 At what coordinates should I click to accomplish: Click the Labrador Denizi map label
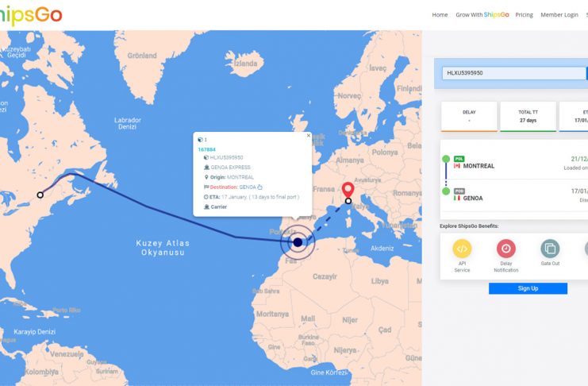click(128, 123)
